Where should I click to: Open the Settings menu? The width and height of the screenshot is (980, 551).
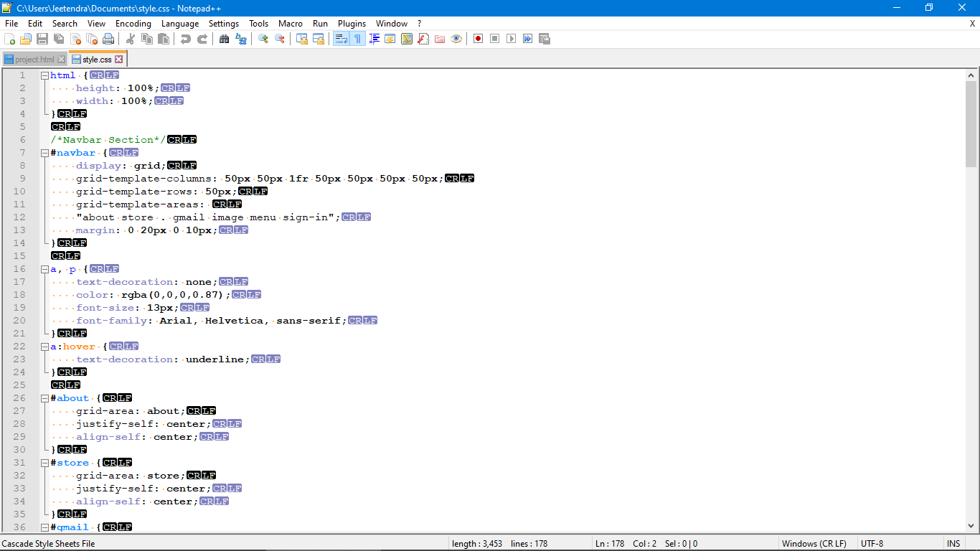click(224, 24)
